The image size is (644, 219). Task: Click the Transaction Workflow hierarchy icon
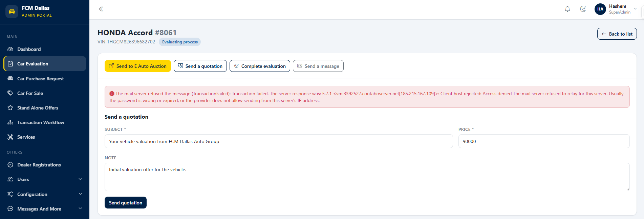click(x=10, y=122)
